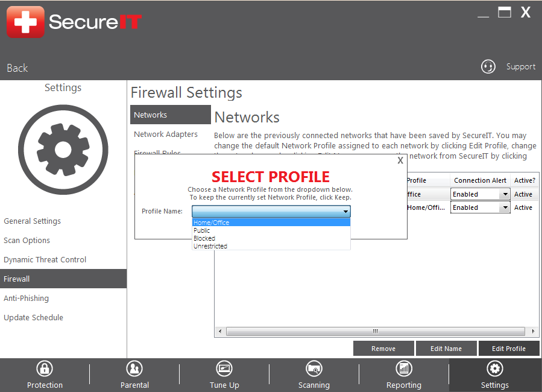Image resolution: width=542 pixels, height=392 pixels.
Task: Go Back to the previous screen
Action: (17, 68)
